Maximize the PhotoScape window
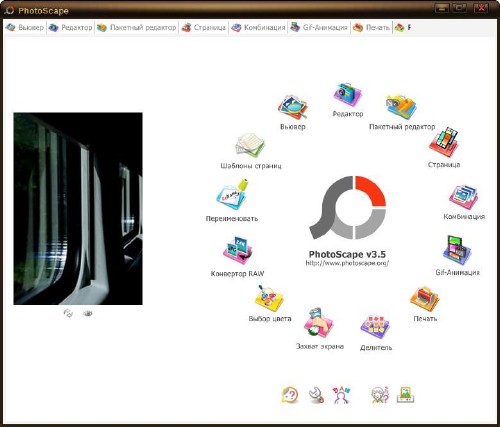Screen dimensions: 500x427 (459, 8)
